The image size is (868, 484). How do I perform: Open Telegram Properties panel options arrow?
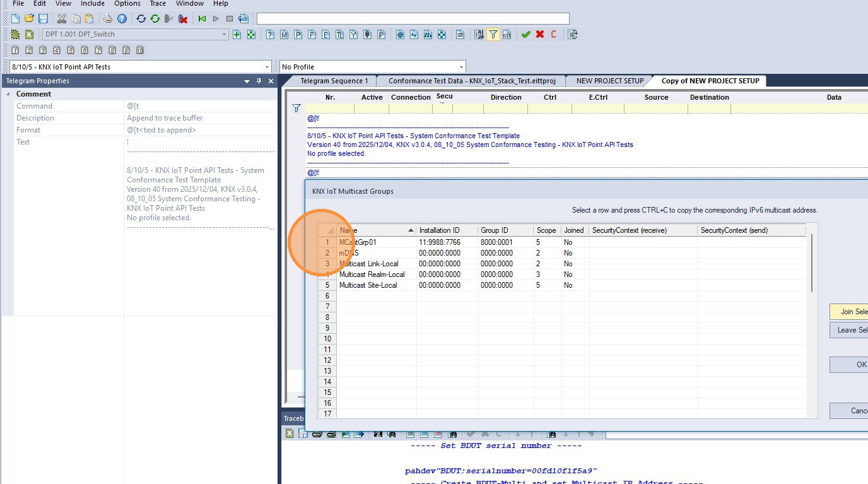[247, 81]
